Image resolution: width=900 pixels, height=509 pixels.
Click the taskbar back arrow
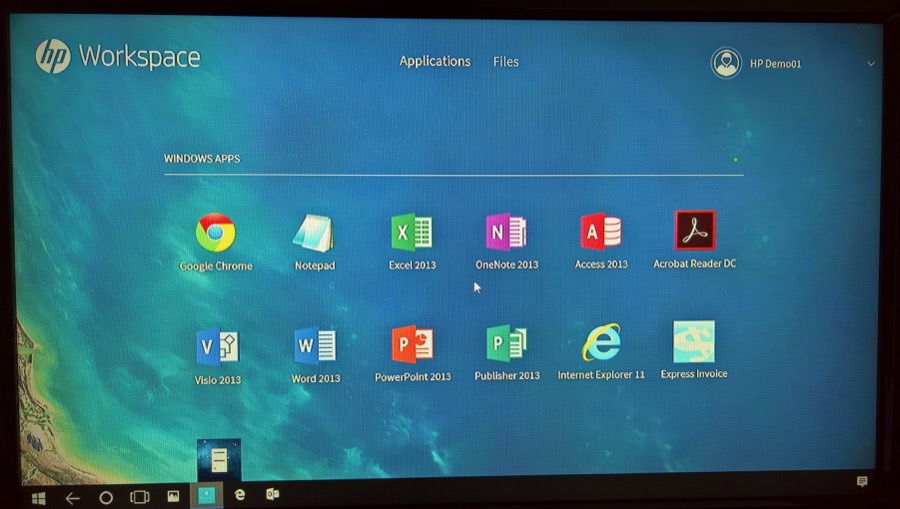click(x=72, y=498)
